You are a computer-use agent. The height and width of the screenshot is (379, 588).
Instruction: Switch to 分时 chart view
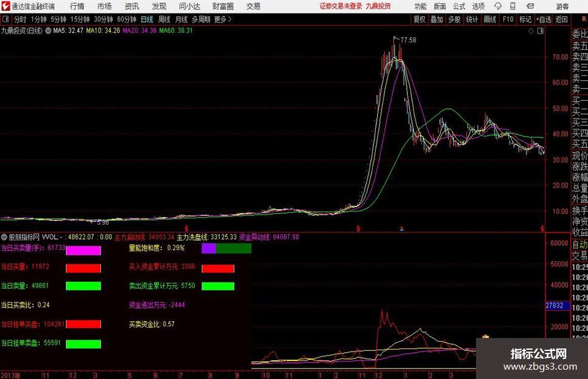[x=20, y=19]
